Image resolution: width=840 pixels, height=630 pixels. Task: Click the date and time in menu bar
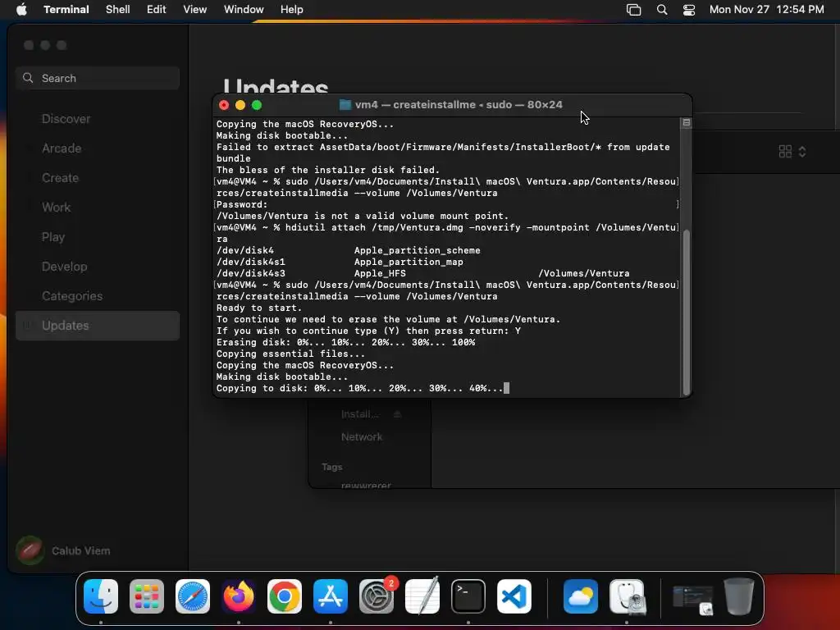pos(767,9)
